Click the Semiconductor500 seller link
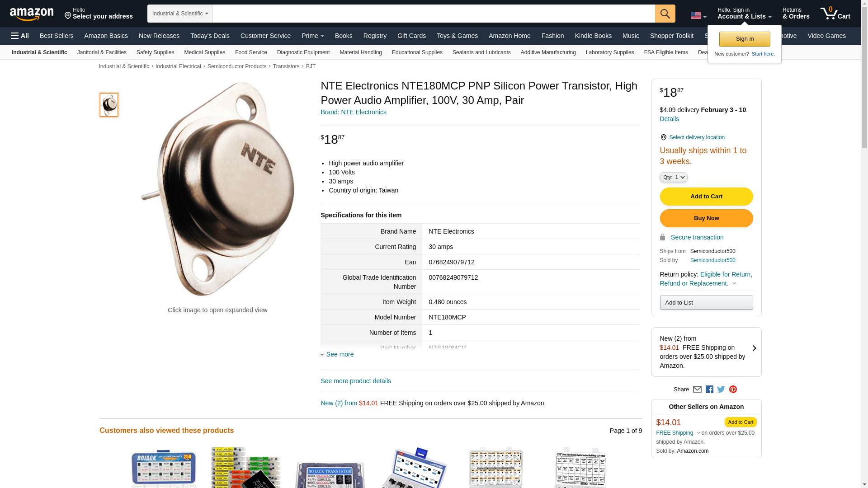Image resolution: width=868 pixels, height=488 pixels. pos(712,260)
